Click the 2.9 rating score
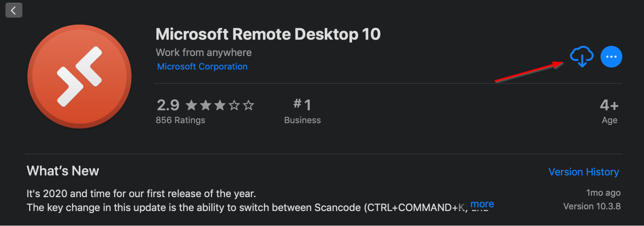644x226 pixels. (168, 105)
